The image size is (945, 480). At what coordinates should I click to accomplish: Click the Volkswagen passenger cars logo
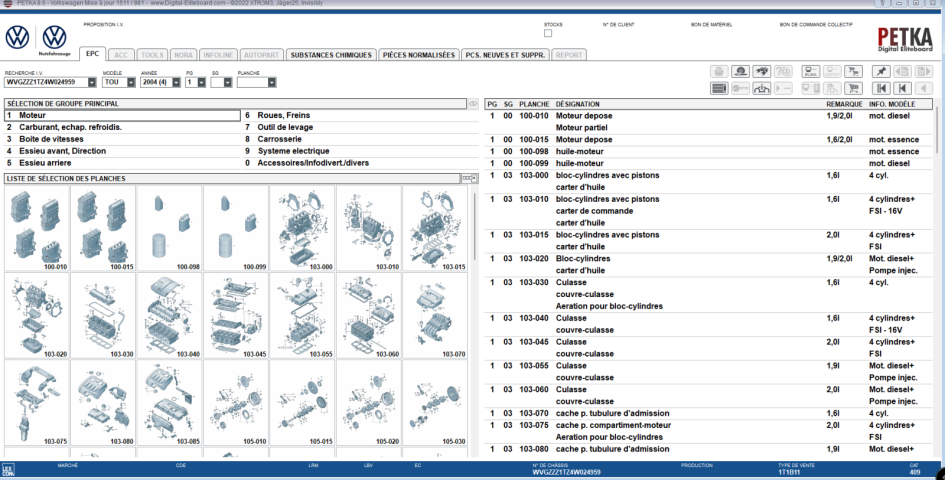click(x=17, y=37)
